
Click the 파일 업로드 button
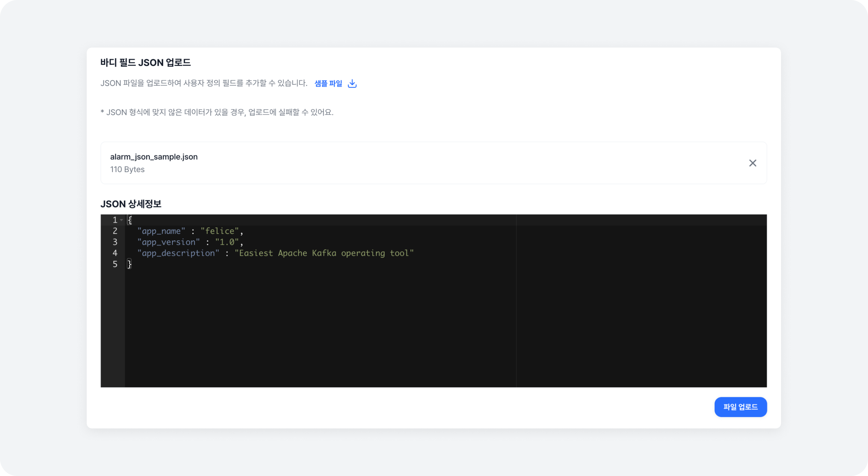click(x=740, y=407)
